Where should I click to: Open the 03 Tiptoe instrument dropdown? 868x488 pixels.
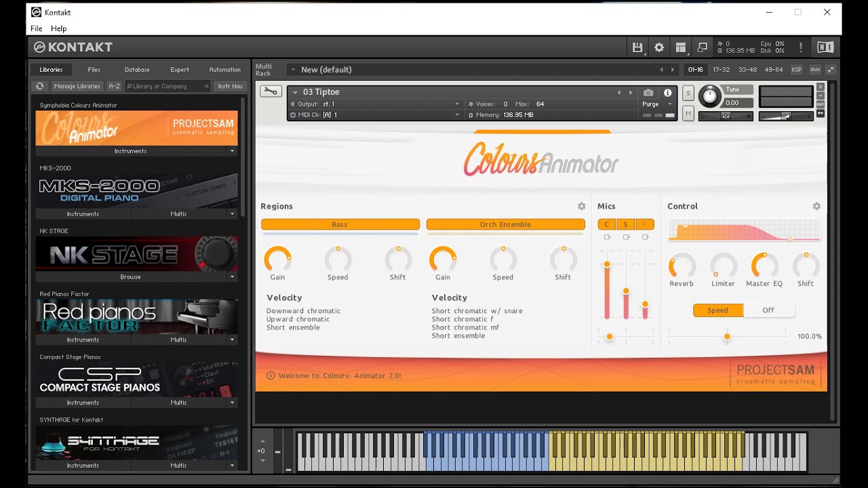click(295, 92)
